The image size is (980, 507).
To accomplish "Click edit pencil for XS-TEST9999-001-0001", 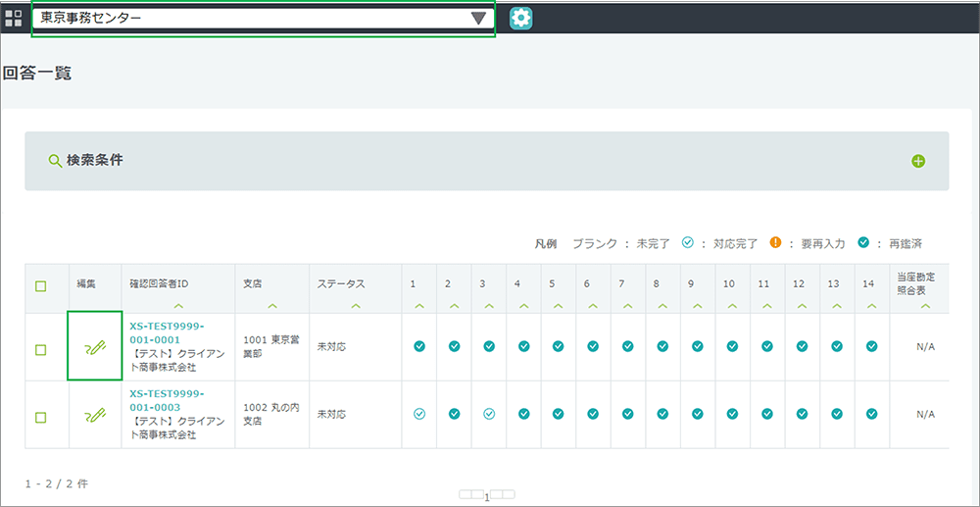I will pos(95,346).
